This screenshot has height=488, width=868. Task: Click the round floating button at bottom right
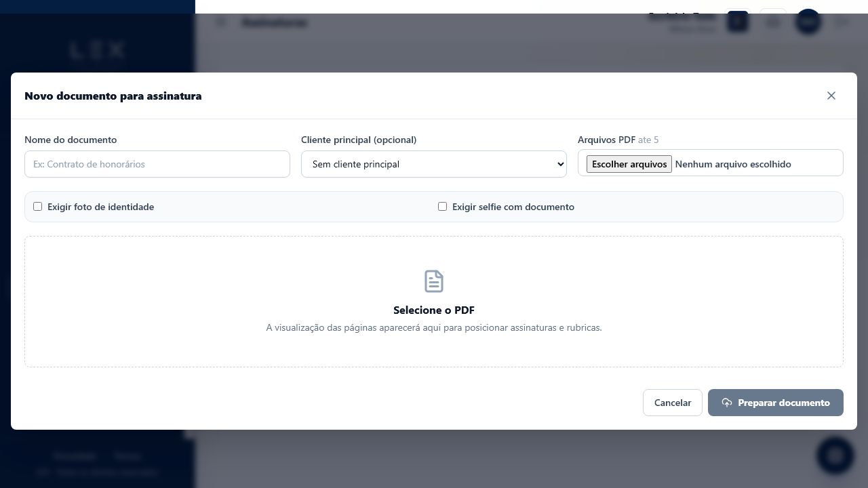pos(835,455)
